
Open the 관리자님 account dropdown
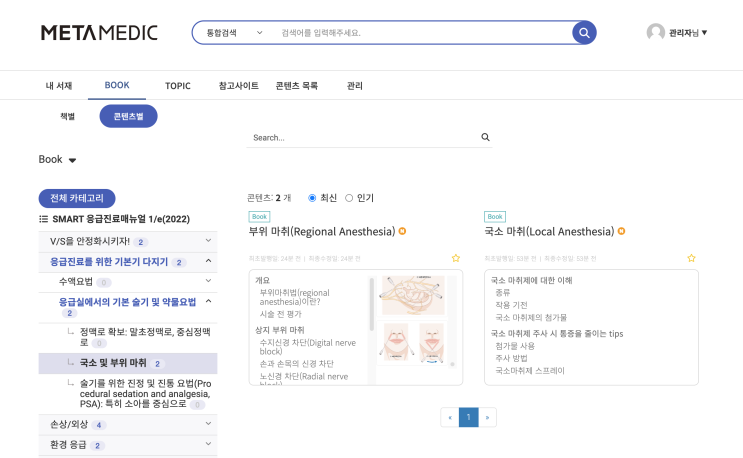tap(688, 33)
